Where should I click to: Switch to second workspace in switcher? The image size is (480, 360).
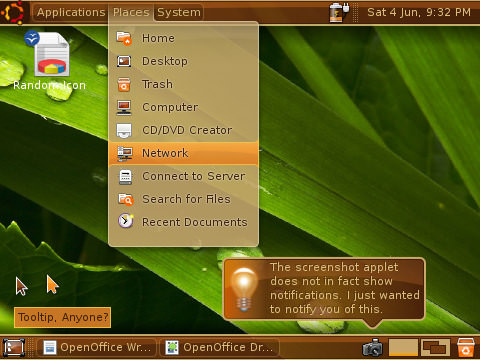435,348
